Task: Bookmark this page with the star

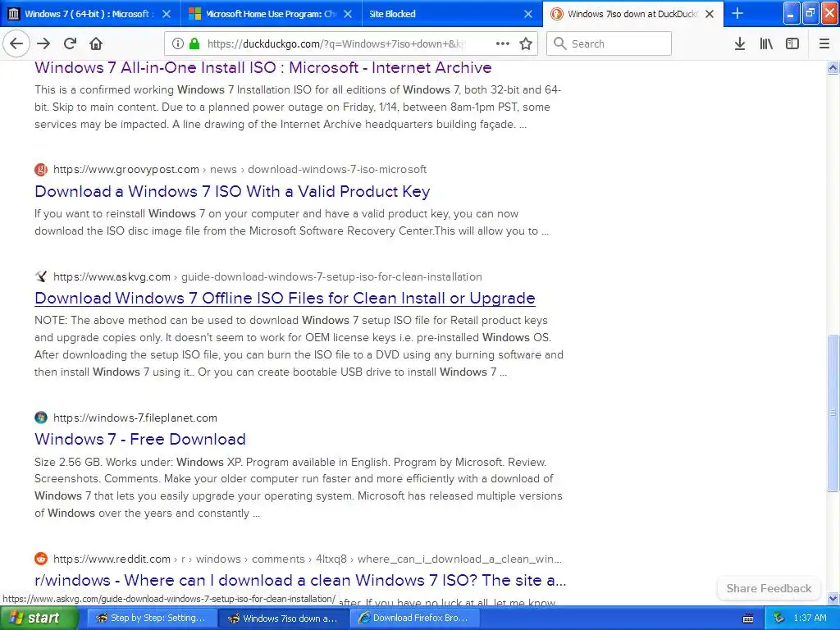Action: (526, 43)
